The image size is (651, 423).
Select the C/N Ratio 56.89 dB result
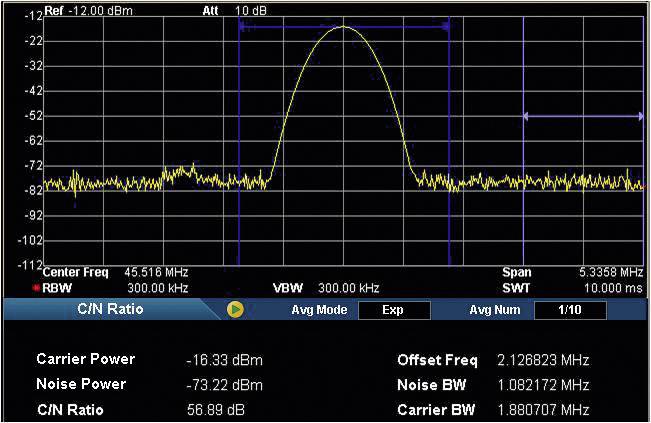click(x=218, y=410)
